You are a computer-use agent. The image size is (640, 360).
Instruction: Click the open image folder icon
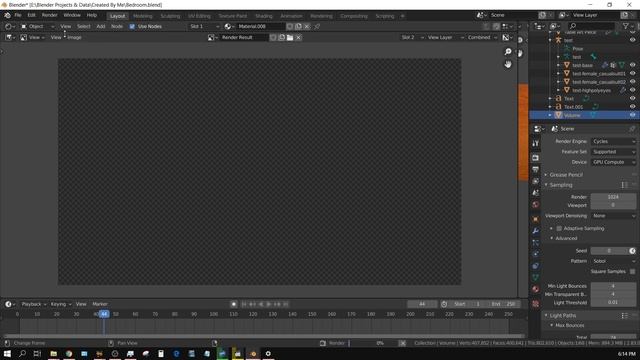[x=290, y=38]
